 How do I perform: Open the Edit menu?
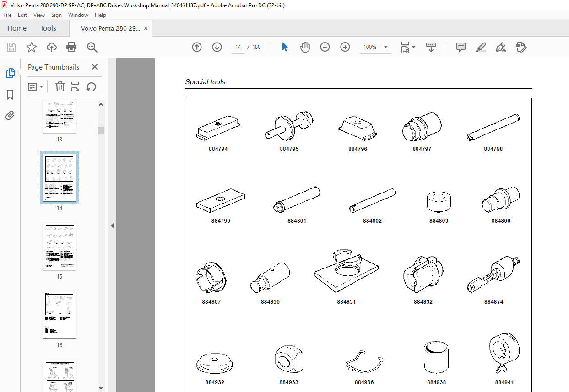[22, 15]
